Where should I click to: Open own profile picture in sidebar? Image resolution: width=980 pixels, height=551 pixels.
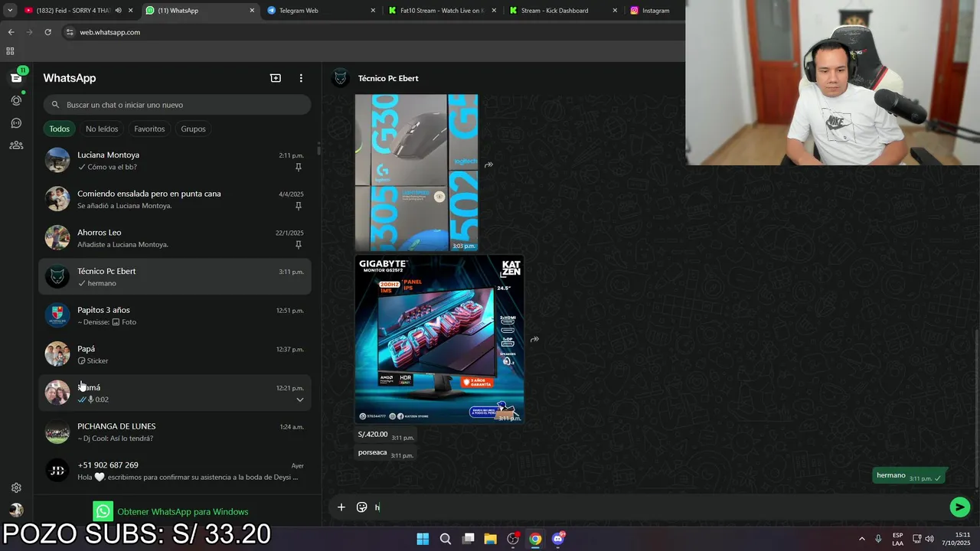[x=16, y=510]
